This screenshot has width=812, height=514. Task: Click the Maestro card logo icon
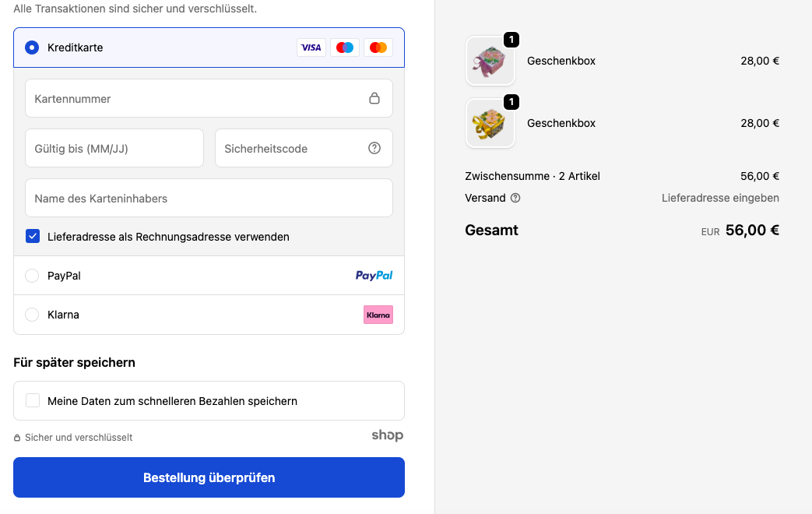coord(345,48)
